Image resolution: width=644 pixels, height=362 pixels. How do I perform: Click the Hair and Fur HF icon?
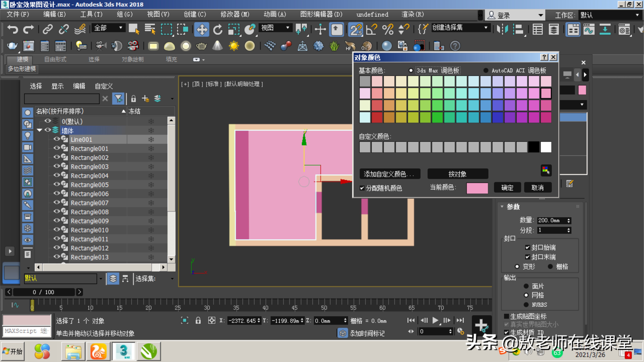click(350, 46)
